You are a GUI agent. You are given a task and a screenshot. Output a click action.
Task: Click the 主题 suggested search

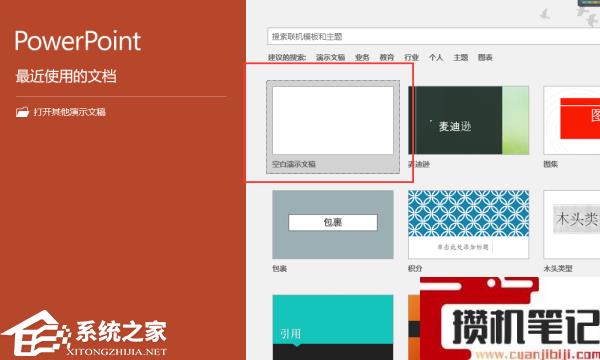tap(460, 57)
